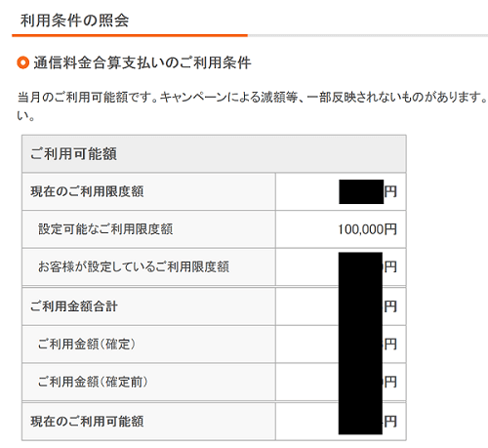The height and width of the screenshot is (448, 488).
Task: Click the redacted value beside 現在のご利用限度額
Action: click(x=361, y=191)
